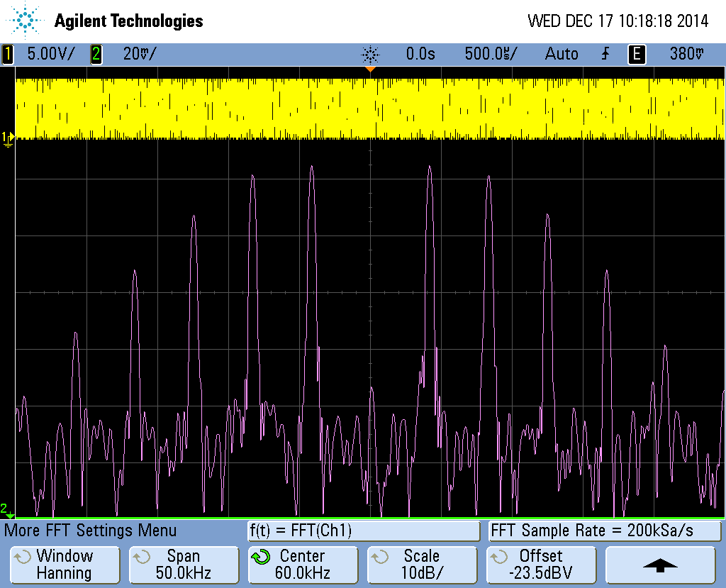This screenshot has height=588, width=726.
Task: Click the 500.0 µs/ timebase readout
Action: (491, 54)
